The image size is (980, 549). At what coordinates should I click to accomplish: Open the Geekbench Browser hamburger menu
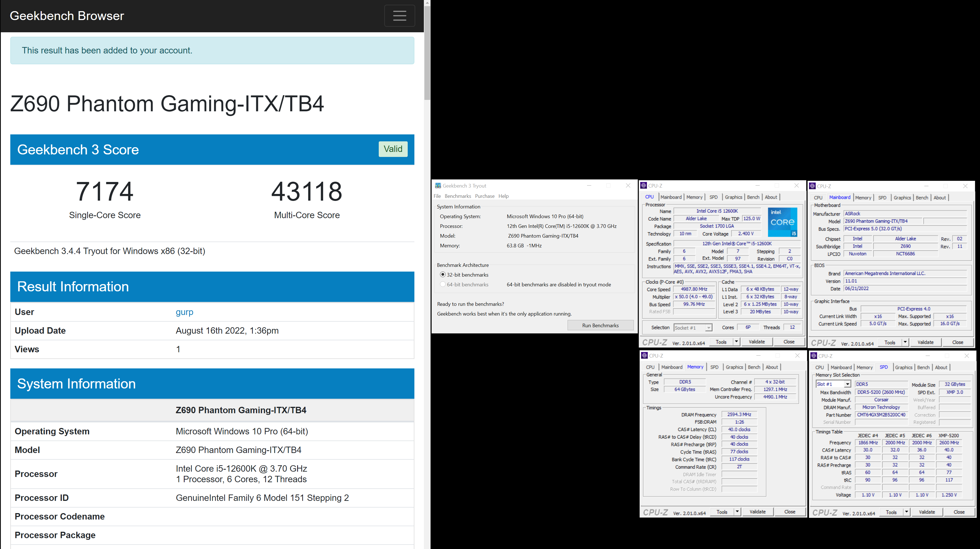(399, 16)
